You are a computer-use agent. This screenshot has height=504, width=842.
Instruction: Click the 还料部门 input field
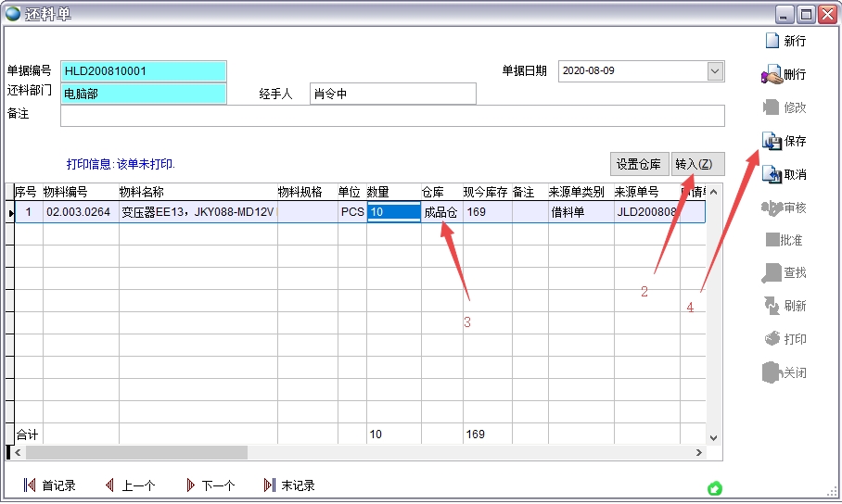(x=144, y=94)
